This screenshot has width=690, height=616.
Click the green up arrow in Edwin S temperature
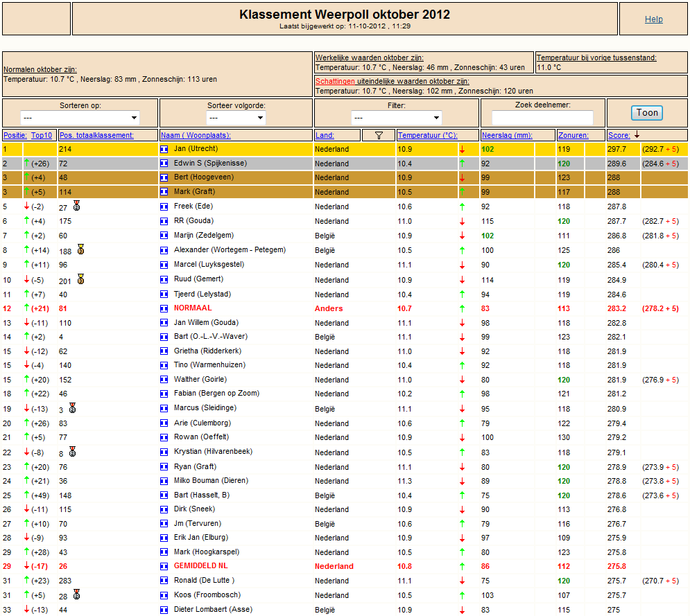(x=462, y=164)
